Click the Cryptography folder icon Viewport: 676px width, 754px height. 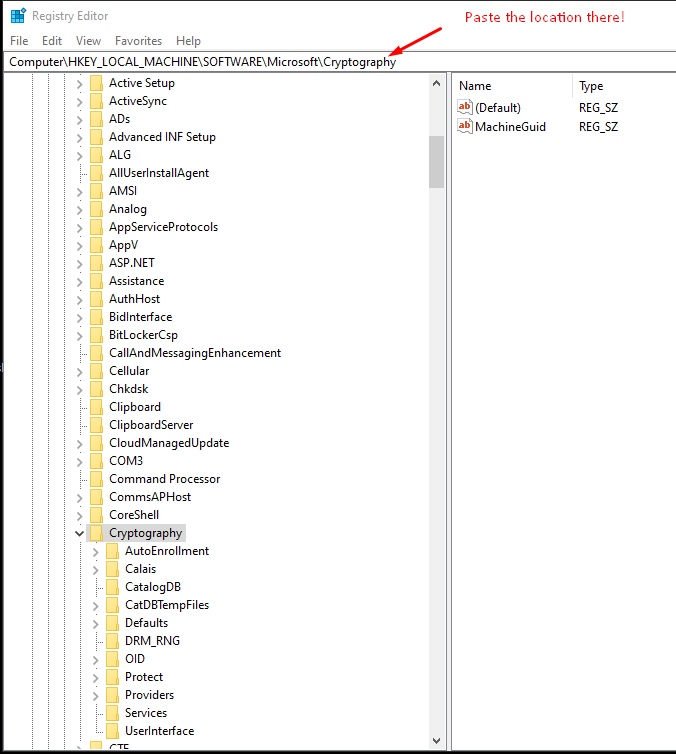point(97,533)
